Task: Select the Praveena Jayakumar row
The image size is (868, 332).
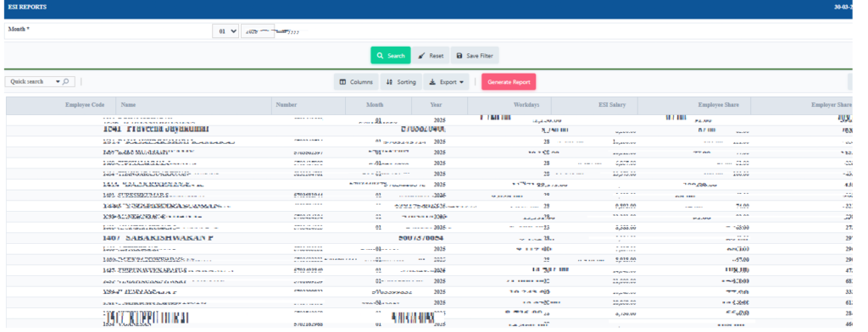Action: pyautogui.click(x=429, y=130)
